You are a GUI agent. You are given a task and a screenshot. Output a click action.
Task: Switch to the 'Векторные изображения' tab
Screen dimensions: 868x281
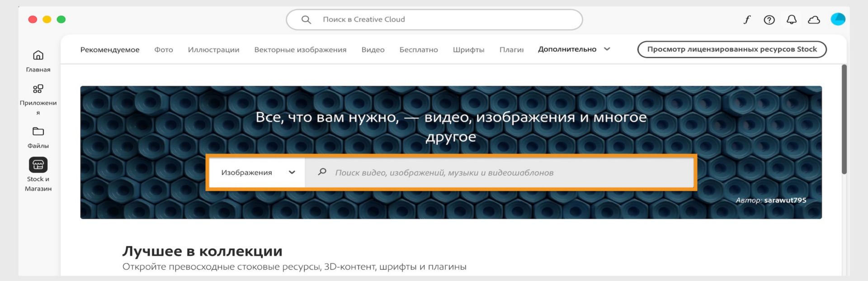tap(300, 50)
